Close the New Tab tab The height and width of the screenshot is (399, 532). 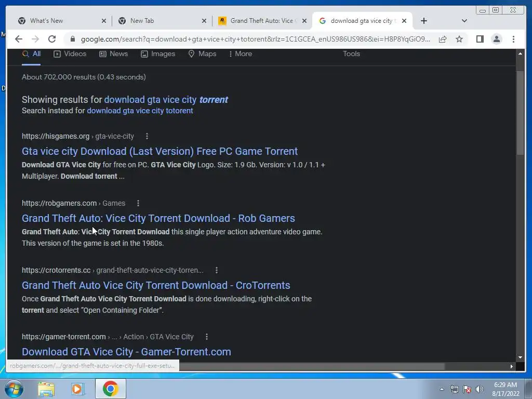tap(204, 21)
